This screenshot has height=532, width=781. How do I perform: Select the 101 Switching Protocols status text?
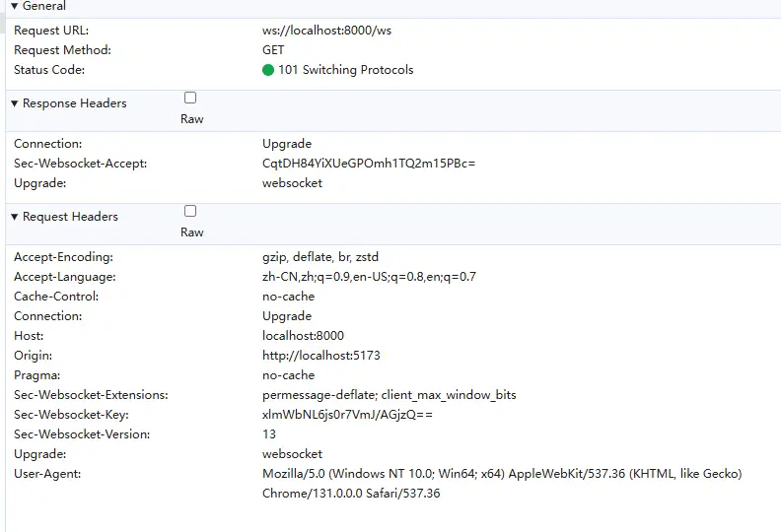coord(345,70)
